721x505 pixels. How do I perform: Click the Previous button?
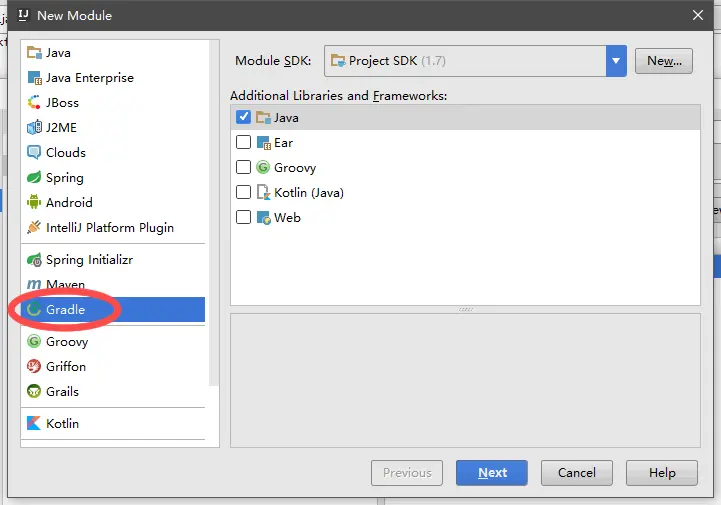tap(407, 473)
